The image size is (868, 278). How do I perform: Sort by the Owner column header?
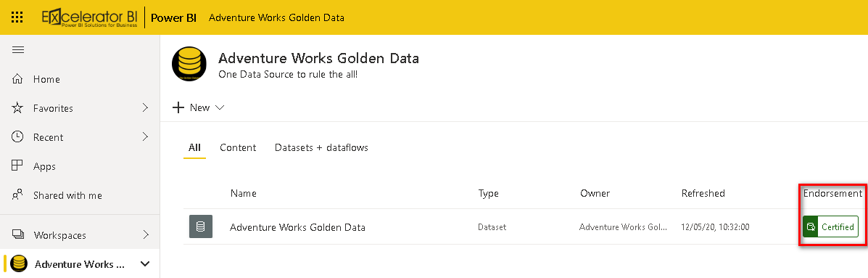tap(595, 193)
